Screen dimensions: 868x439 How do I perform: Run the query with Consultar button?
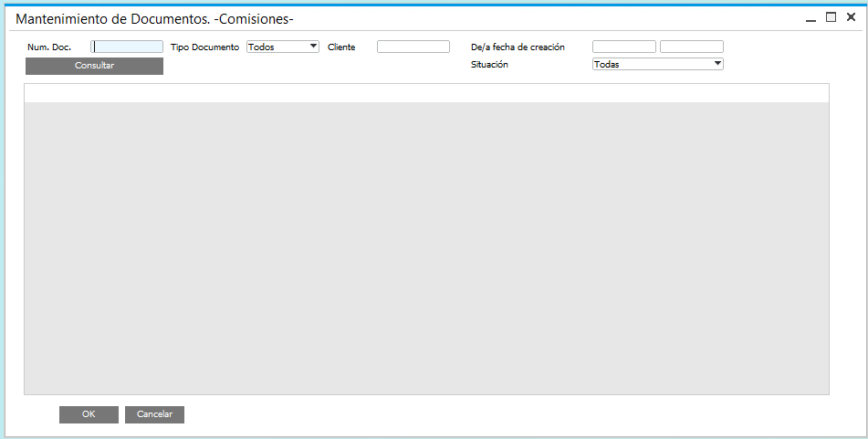click(95, 66)
